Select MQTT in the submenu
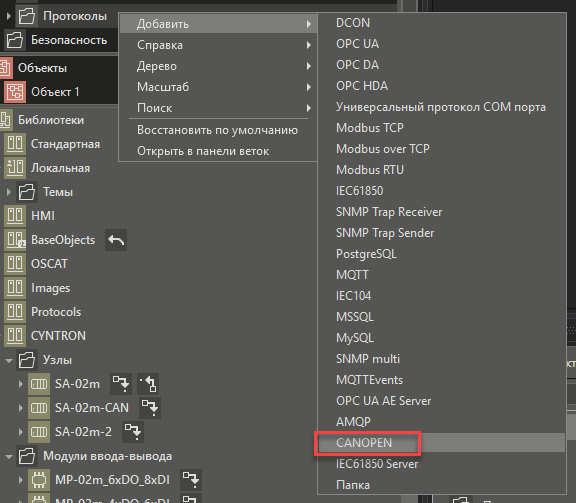 [x=442, y=275]
